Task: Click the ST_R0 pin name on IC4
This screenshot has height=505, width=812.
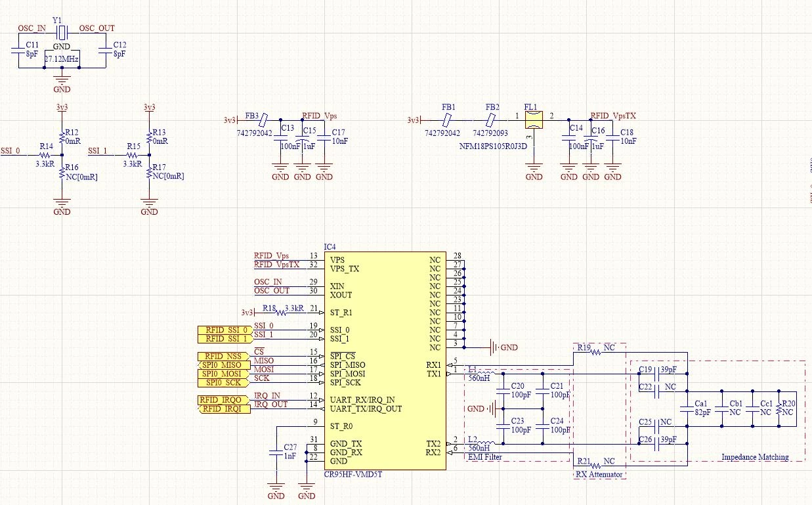Action: tap(341, 426)
